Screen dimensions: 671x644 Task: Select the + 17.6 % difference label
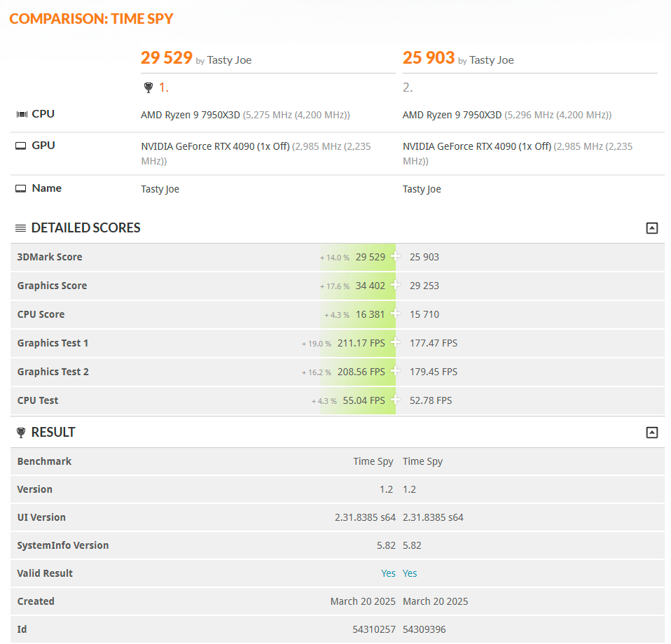coord(335,286)
